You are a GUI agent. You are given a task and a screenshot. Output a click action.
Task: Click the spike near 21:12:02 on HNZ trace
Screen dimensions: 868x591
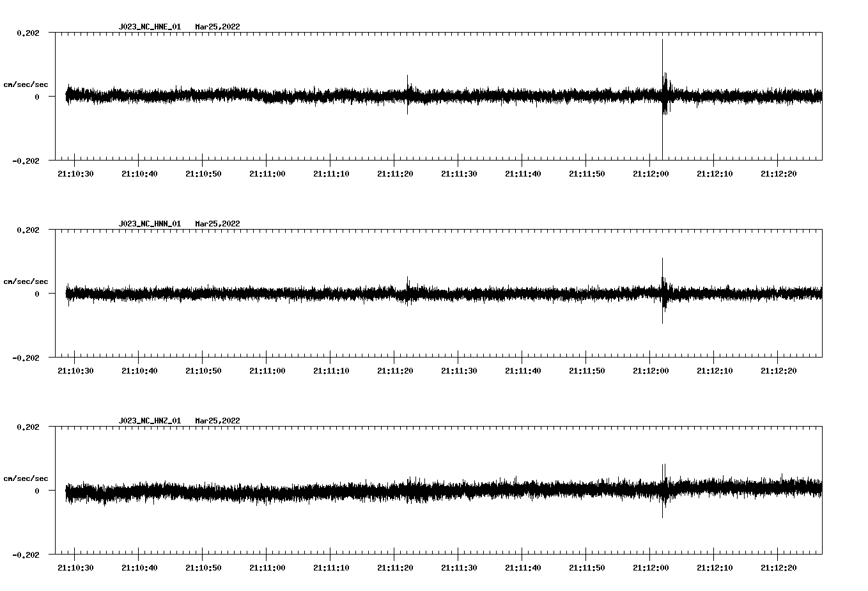(x=663, y=491)
